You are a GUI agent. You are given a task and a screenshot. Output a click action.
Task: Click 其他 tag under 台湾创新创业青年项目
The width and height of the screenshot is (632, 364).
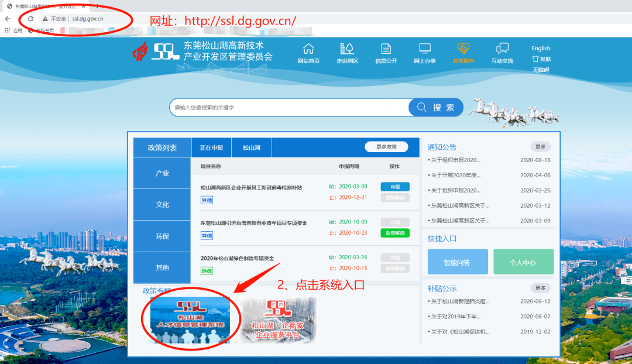(207, 236)
